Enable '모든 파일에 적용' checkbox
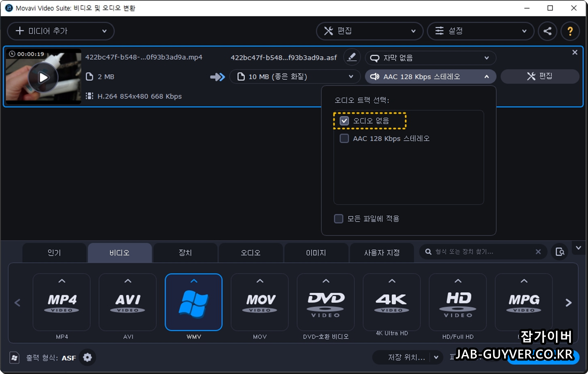Image resolution: width=588 pixels, height=374 pixels. click(x=339, y=219)
